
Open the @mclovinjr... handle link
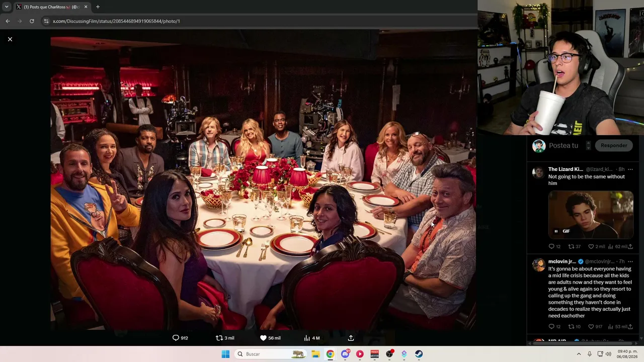(600, 261)
